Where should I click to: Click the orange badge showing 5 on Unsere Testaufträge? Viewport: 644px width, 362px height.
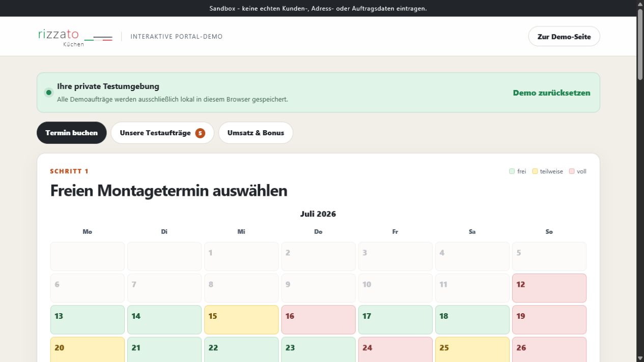pos(200,133)
